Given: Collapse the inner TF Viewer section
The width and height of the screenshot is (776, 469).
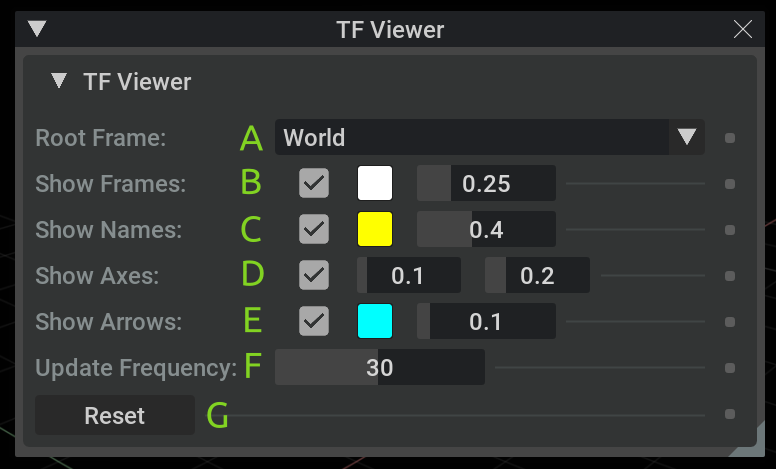Looking at the screenshot, I should point(60,81).
